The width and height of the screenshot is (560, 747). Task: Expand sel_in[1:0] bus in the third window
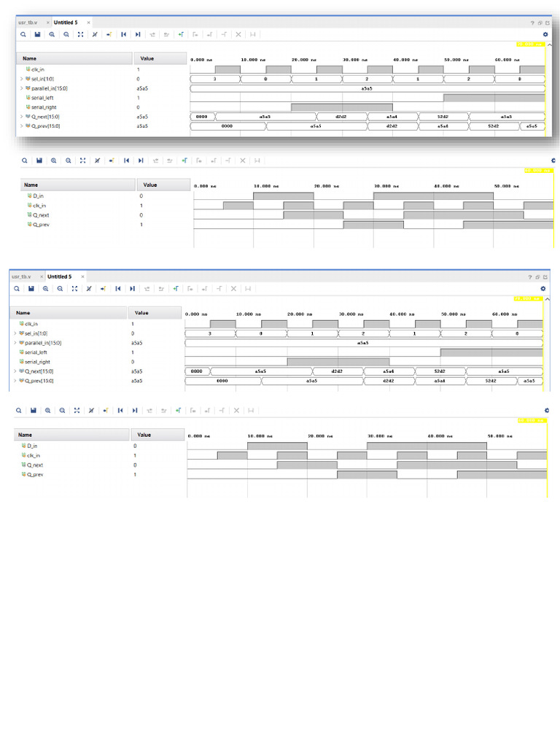click(15, 333)
